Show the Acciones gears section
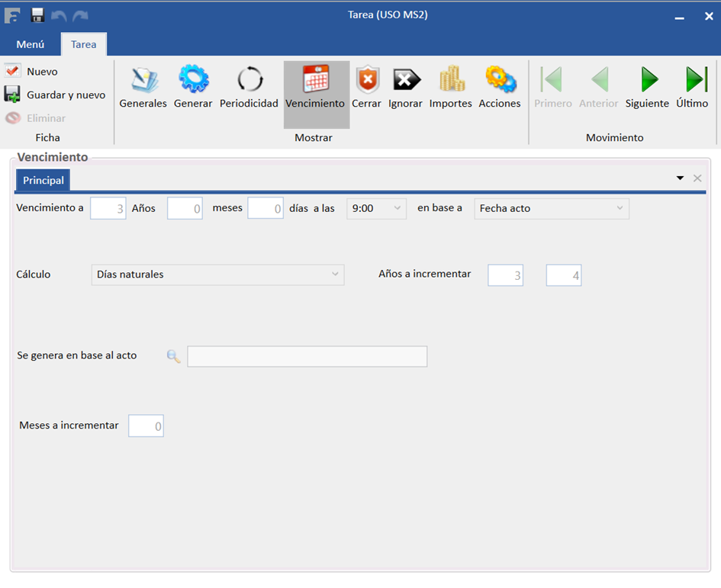Viewport: 721px width, 588px height. click(500, 88)
